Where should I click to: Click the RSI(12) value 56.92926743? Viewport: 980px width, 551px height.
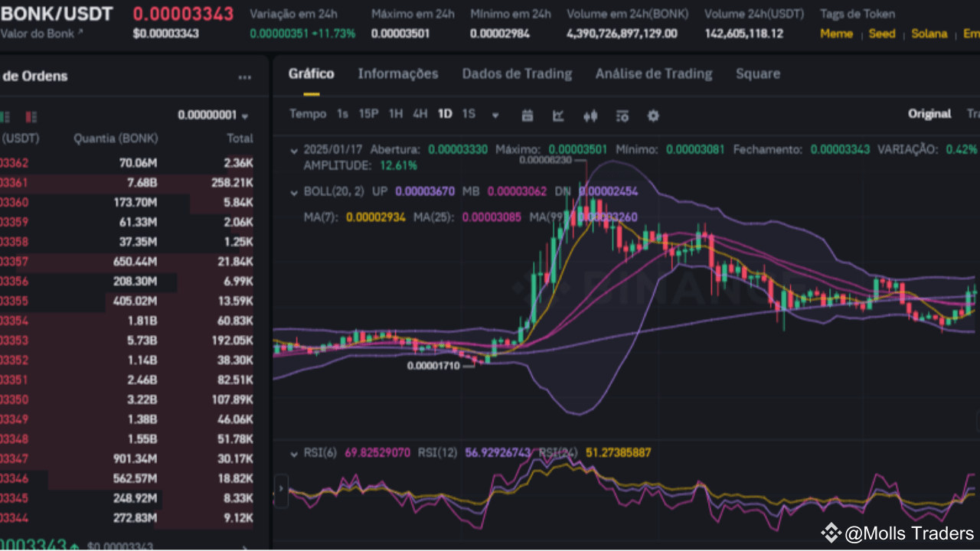click(x=498, y=453)
